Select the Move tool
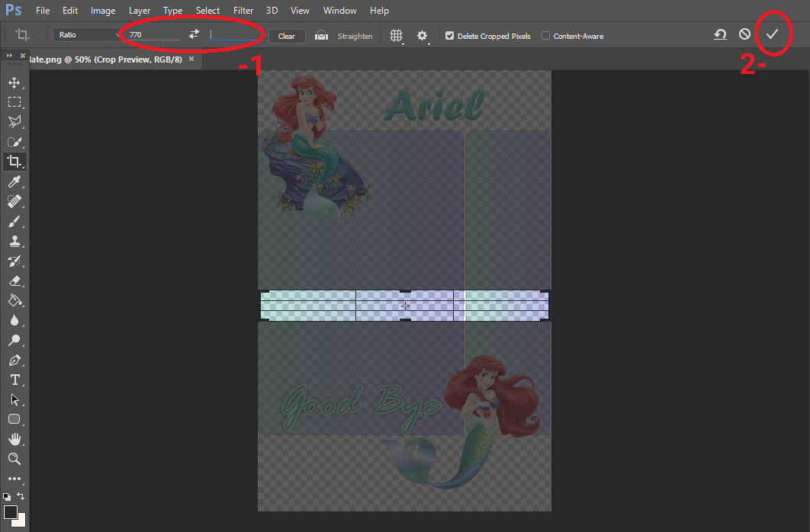The height and width of the screenshot is (532, 810). coord(14,82)
